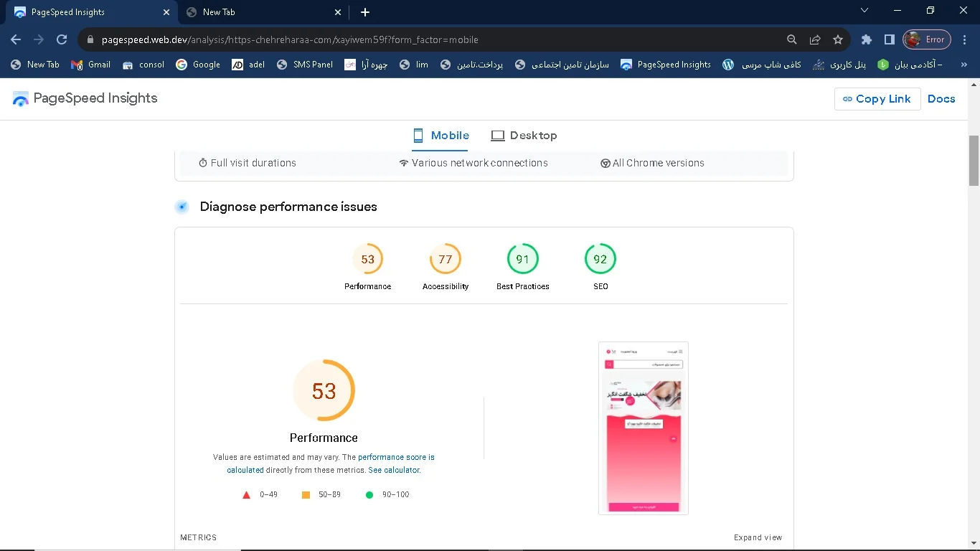Open the consol bookmark
Viewport: 980px width, 551px height.
143,65
